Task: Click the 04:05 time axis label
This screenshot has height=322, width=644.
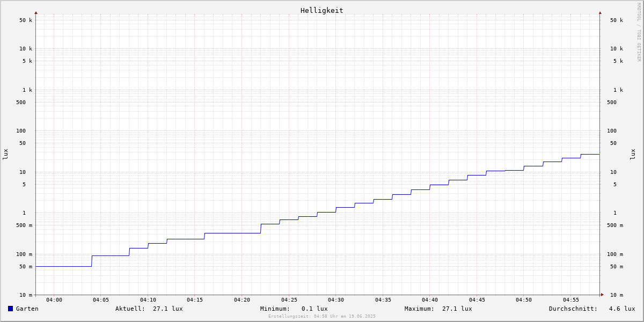Action: [101, 299]
